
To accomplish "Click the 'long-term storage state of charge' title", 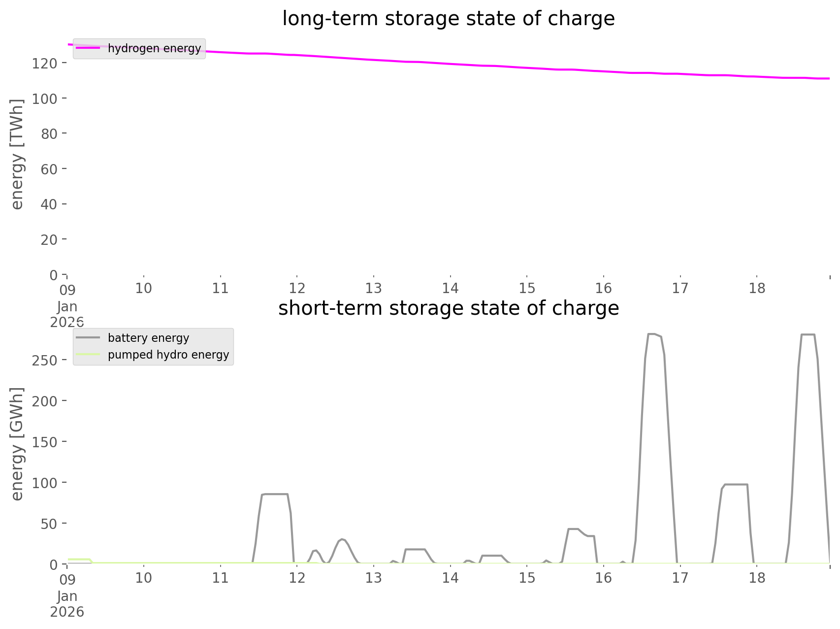I will click(x=448, y=19).
